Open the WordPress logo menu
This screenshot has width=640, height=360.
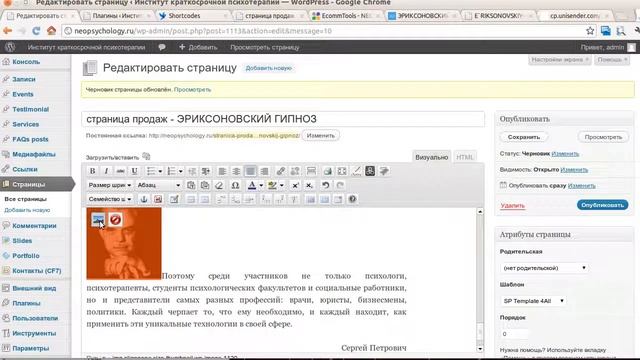tap(10, 47)
